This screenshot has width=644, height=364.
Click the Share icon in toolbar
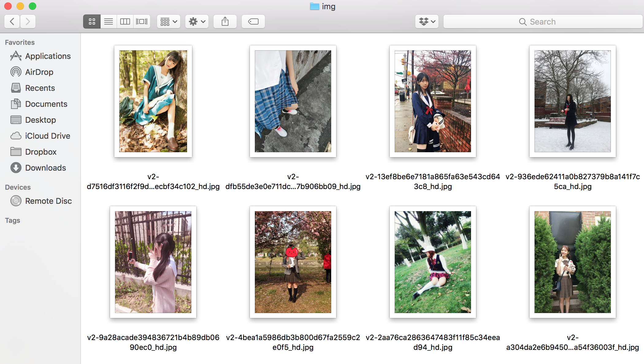225,21
